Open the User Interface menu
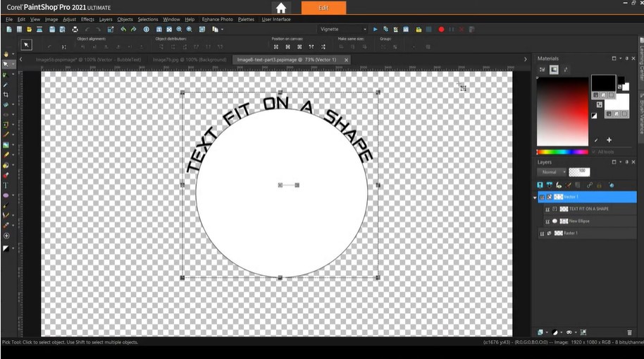644x359 pixels. coord(276,19)
